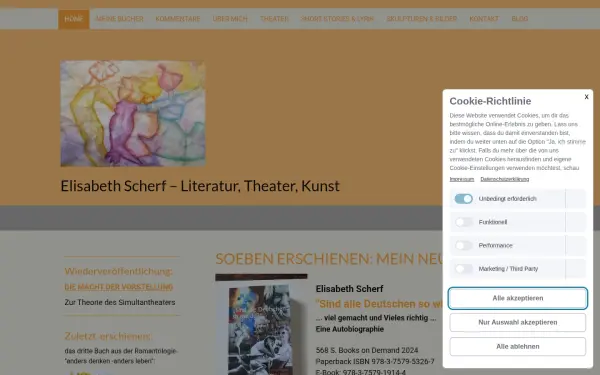
Task: Click the Alle akzeptieren button
Action: click(518, 298)
